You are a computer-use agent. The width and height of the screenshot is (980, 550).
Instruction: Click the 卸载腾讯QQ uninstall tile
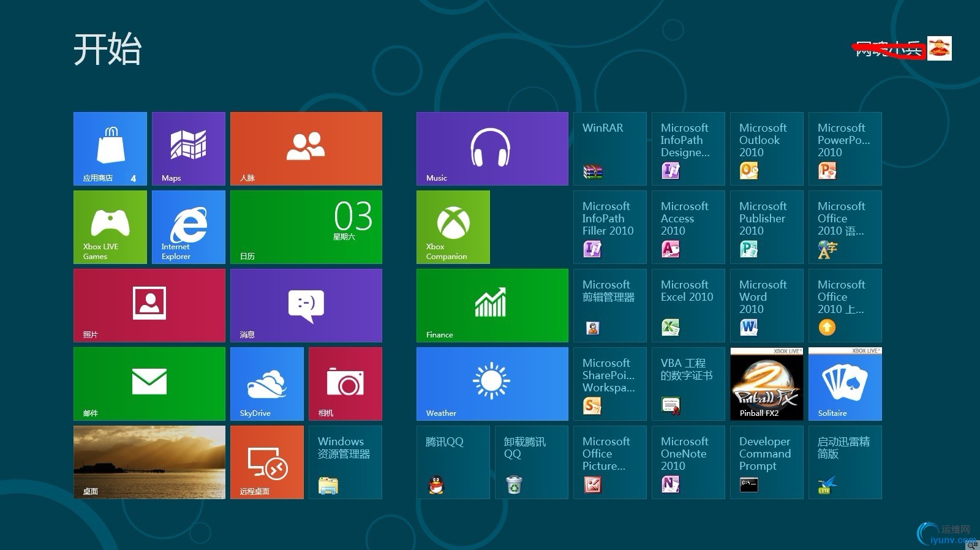pyautogui.click(x=532, y=462)
